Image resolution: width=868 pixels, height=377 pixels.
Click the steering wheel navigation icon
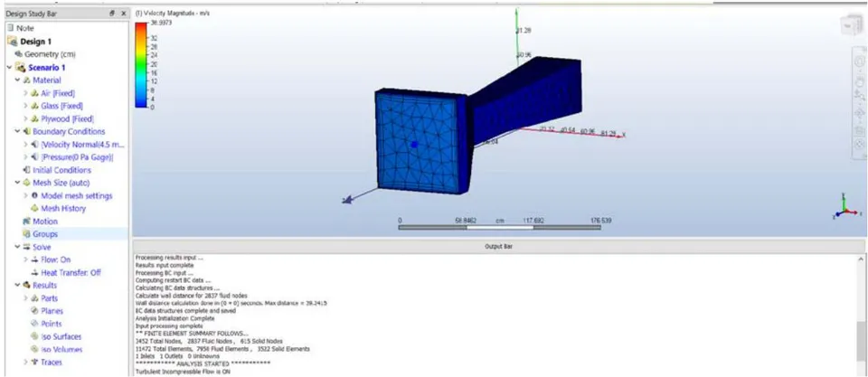pyautogui.click(x=859, y=60)
